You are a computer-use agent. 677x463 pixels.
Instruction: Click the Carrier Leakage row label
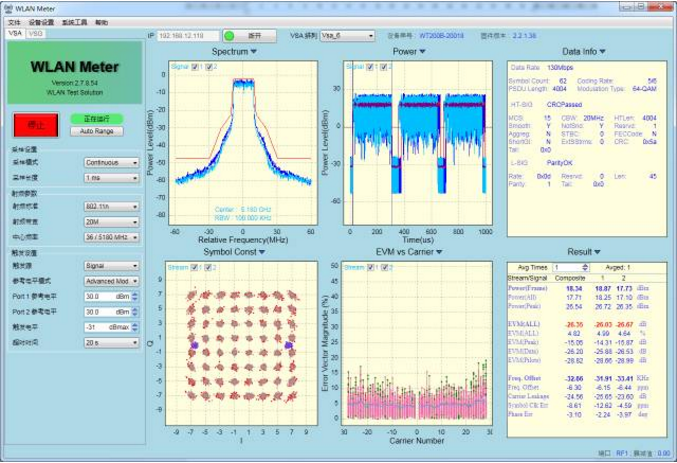point(528,396)
